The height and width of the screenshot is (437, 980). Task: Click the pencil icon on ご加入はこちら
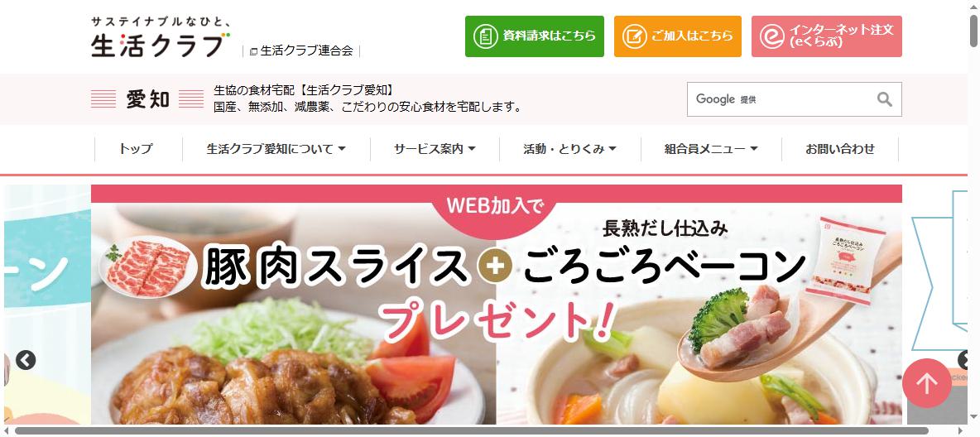tap(634, 36)
